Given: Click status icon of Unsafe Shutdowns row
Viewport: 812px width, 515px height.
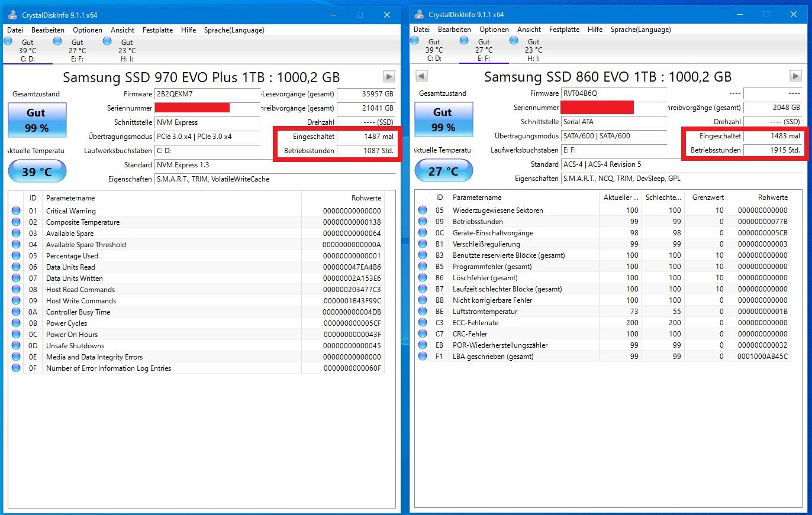Looking at the screenshot, I should click(x=16, y=346).
